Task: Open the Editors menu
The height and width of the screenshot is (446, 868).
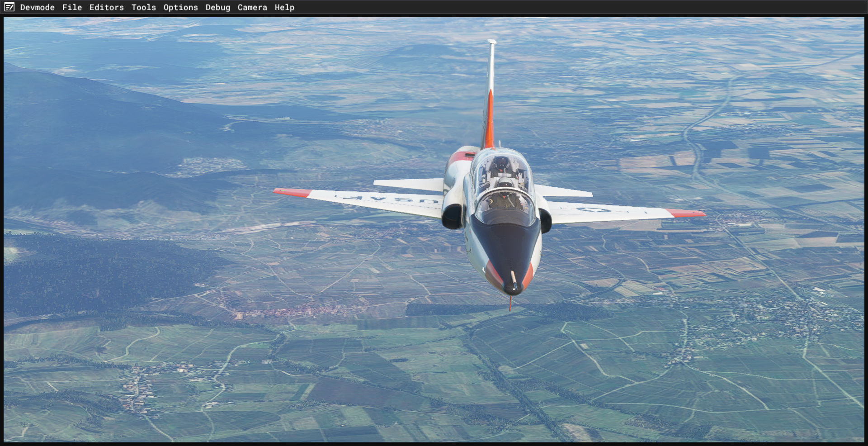Action: pos(106,7)
